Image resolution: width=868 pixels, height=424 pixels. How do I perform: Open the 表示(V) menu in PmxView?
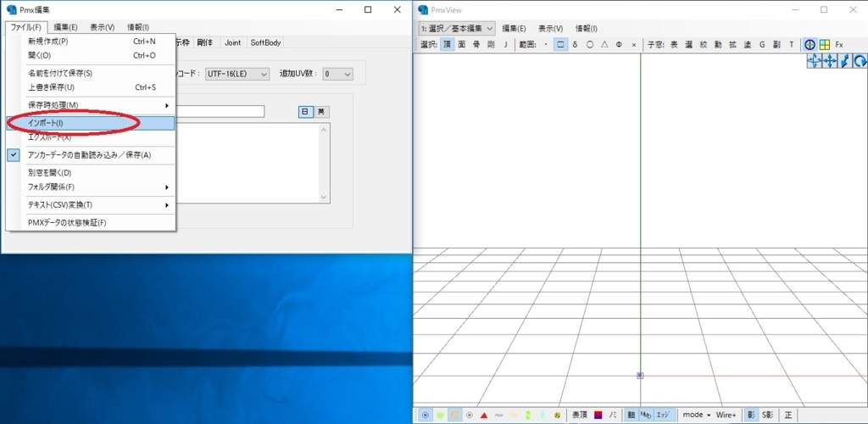coord(551,28)
